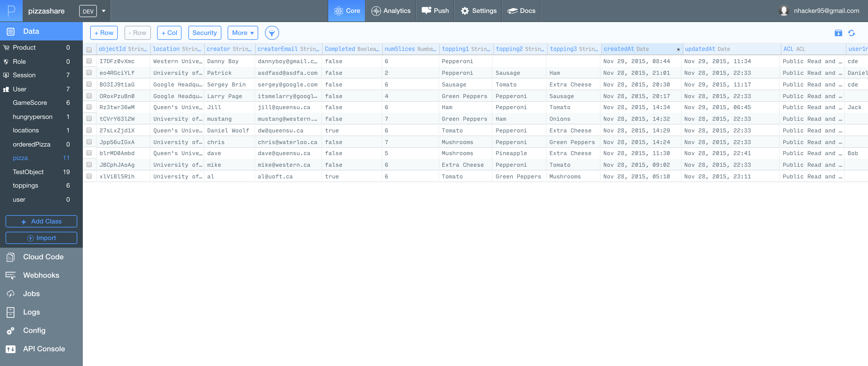868x366 pixels.
Task: Click the Add Class button
Action: click(41, 221)
